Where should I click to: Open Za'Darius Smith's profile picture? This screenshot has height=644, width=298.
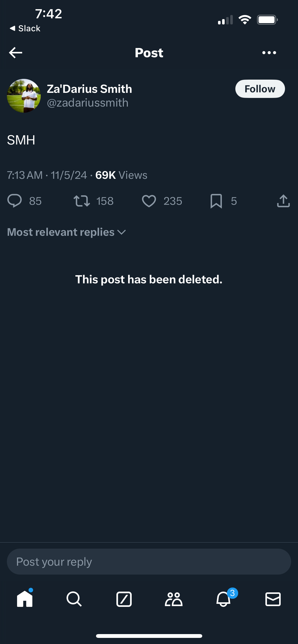pyautogui.click(x=24, y=96)
